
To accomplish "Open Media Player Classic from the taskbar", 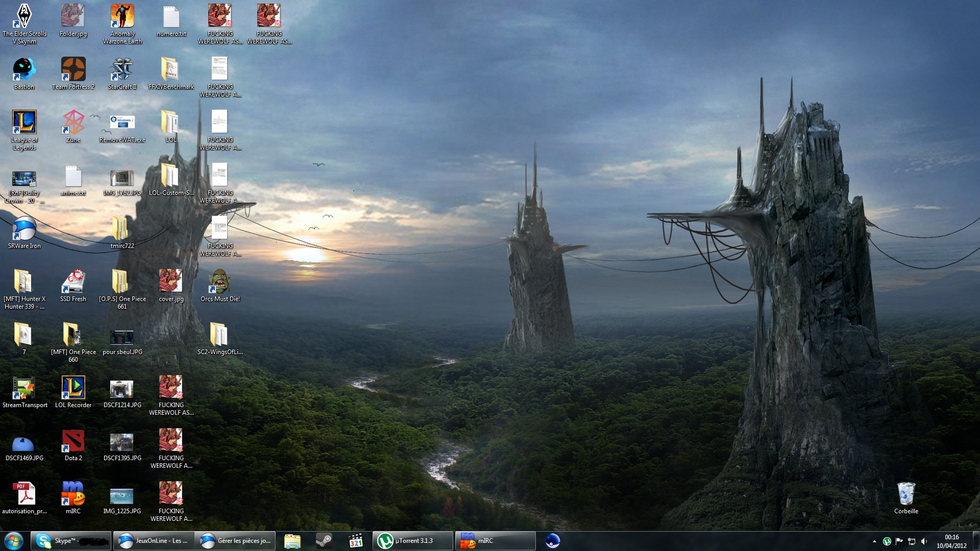I will coord(355,541).
